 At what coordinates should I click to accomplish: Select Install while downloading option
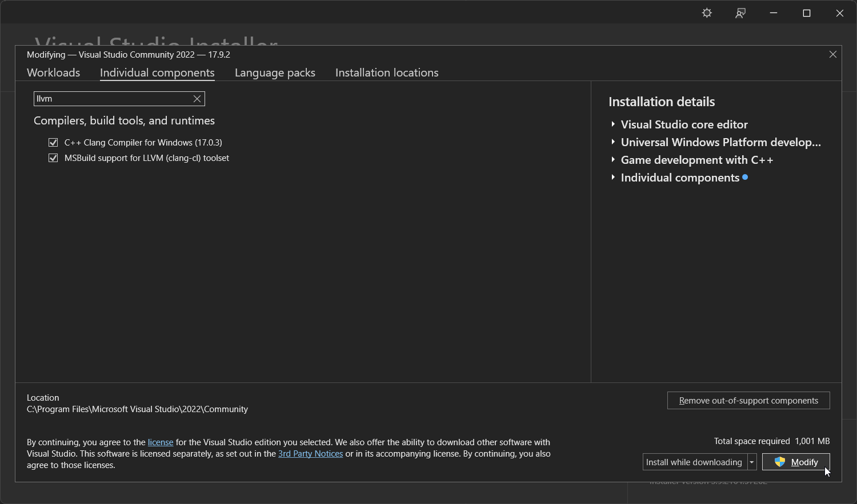click(x=694, y=462)
